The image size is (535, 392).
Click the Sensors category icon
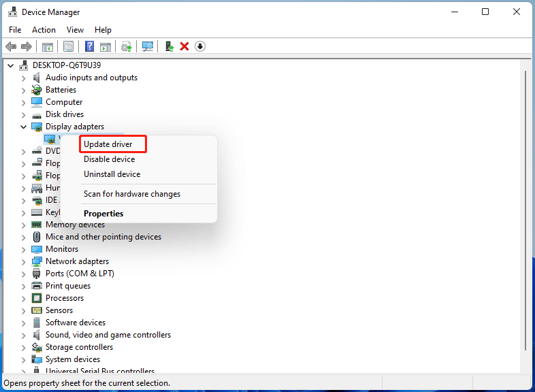pos(37,310)
